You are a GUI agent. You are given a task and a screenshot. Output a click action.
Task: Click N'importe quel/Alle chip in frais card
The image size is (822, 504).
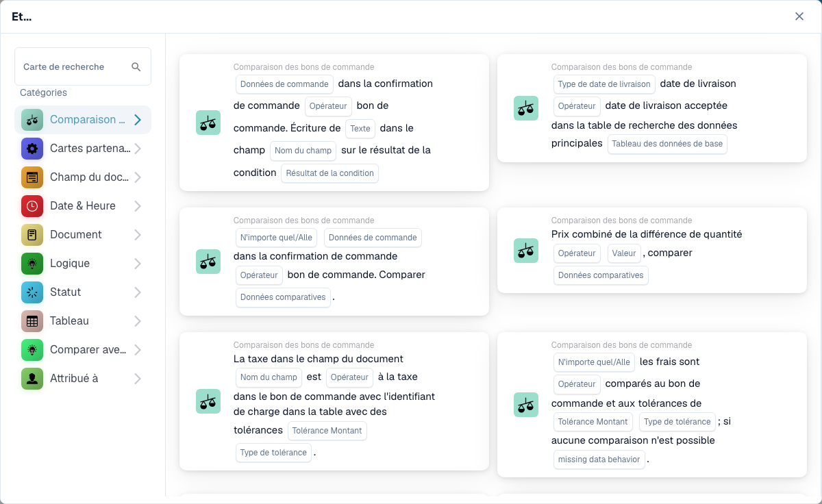(594, 362)
